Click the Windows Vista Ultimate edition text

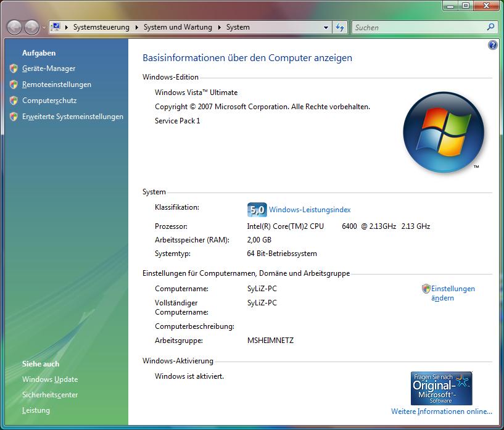(196, 93)
